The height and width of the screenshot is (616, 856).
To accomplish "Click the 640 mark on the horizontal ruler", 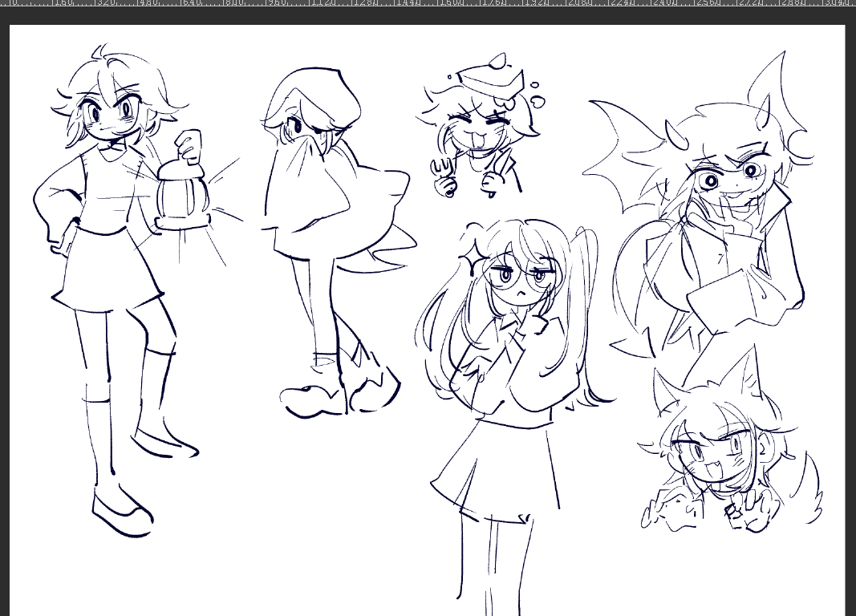I will click(x=190, y=2).
